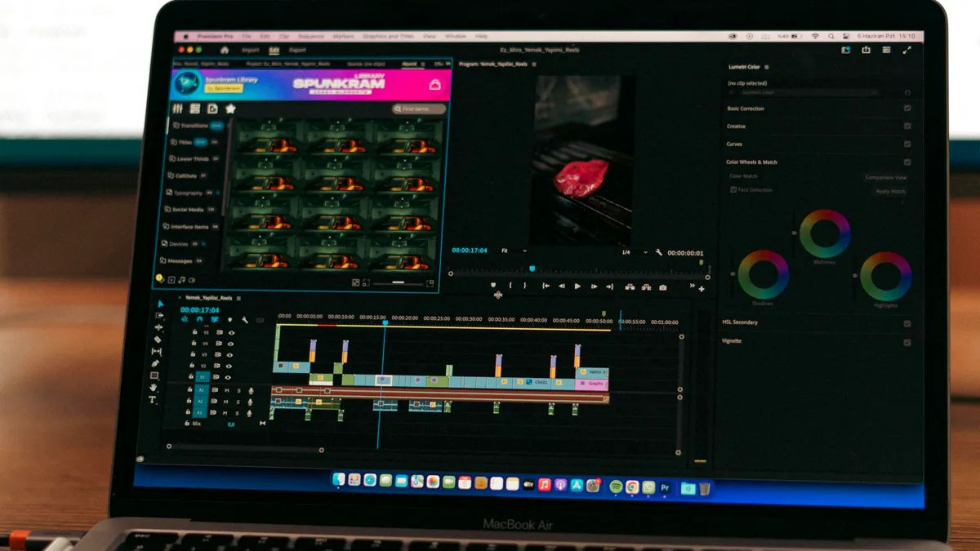
Task: Open the Fit zoom level dropdown
Action: point(514,251)
